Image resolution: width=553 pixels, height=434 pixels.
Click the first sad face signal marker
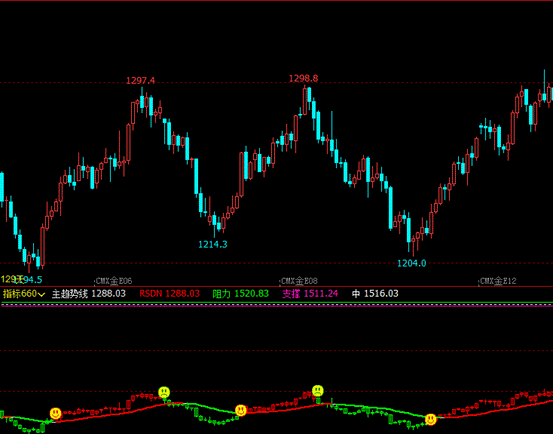(164, 392)
